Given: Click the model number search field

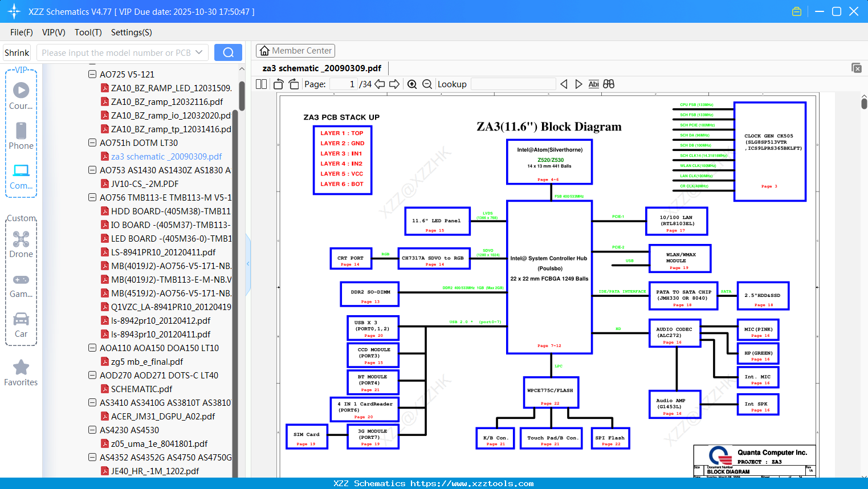Looking at the screenshot, I should 116,52.
